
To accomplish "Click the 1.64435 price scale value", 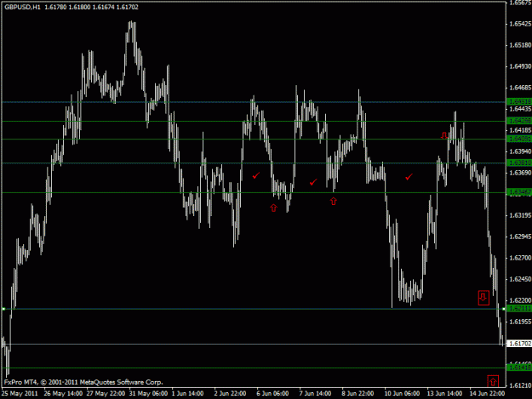I will [x=520, y=109].
